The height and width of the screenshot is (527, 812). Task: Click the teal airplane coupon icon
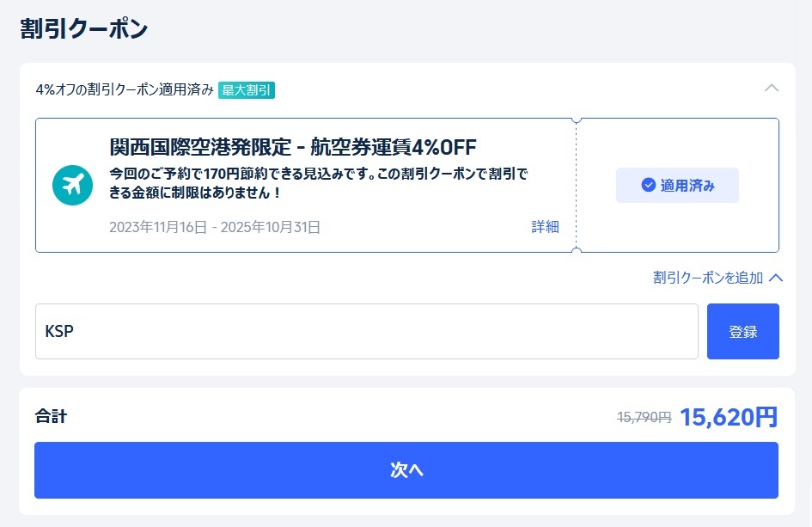72,185
